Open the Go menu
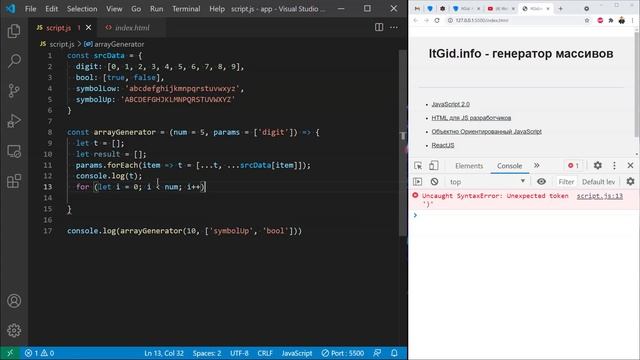Viewport: 640px width, 360px height. 136,9
